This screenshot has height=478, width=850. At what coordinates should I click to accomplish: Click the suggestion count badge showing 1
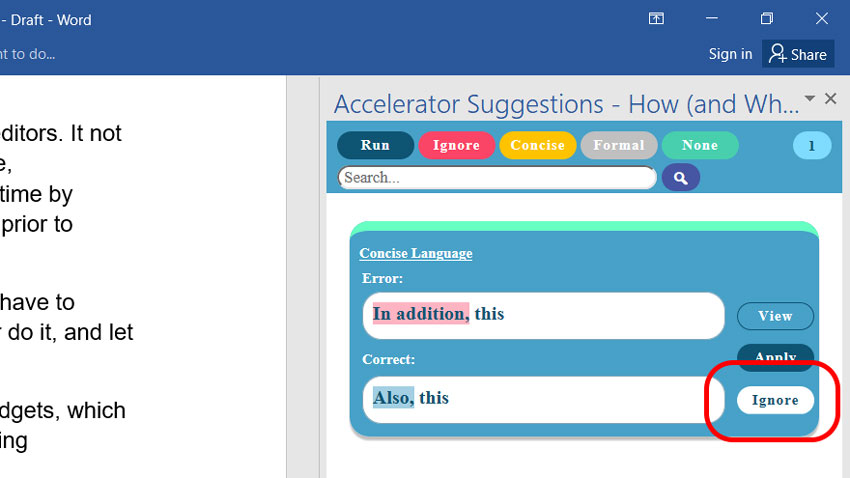coord(812,145)
